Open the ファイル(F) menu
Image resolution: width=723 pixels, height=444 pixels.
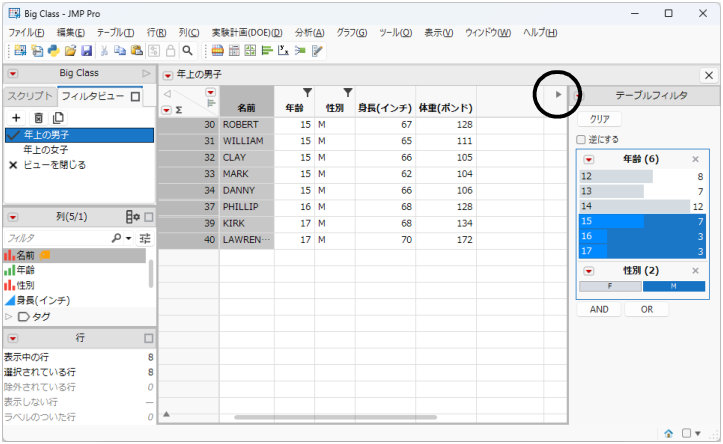(x=26, y=33)
